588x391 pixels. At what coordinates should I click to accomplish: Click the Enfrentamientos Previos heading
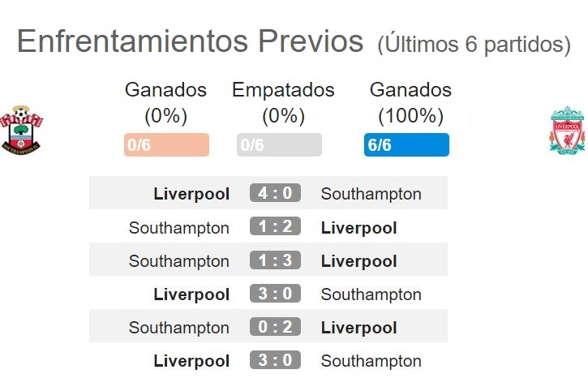click(x=191, y=41)
